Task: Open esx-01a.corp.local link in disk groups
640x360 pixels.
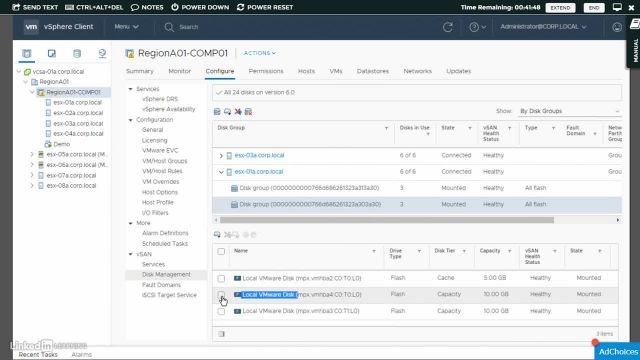Action: (258, 172)
